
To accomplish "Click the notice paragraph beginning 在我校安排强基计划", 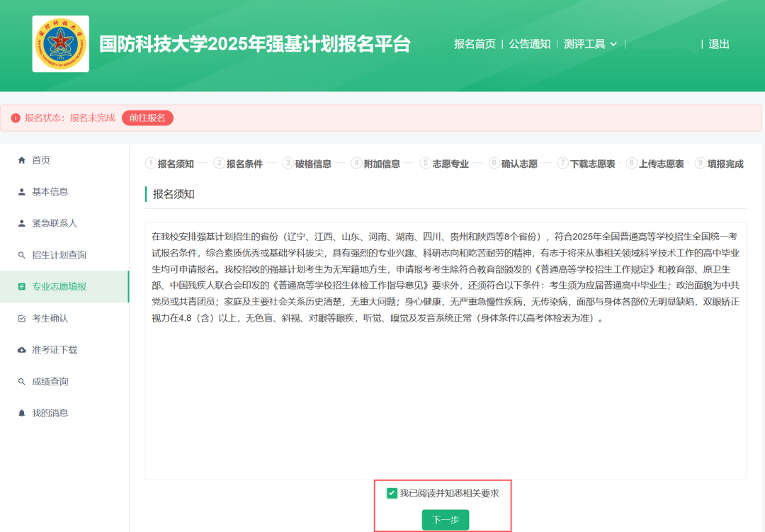I will (x=446, y=277).
